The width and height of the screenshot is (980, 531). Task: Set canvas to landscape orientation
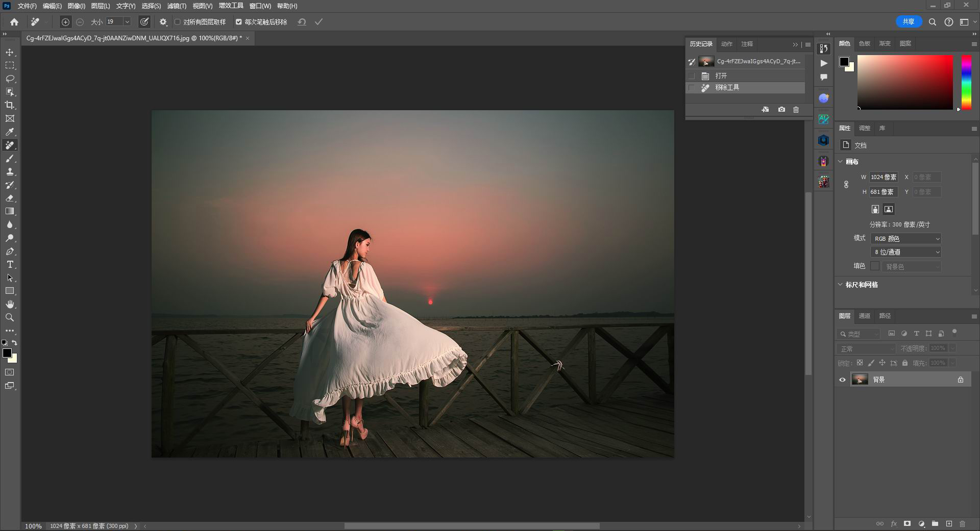889,209
